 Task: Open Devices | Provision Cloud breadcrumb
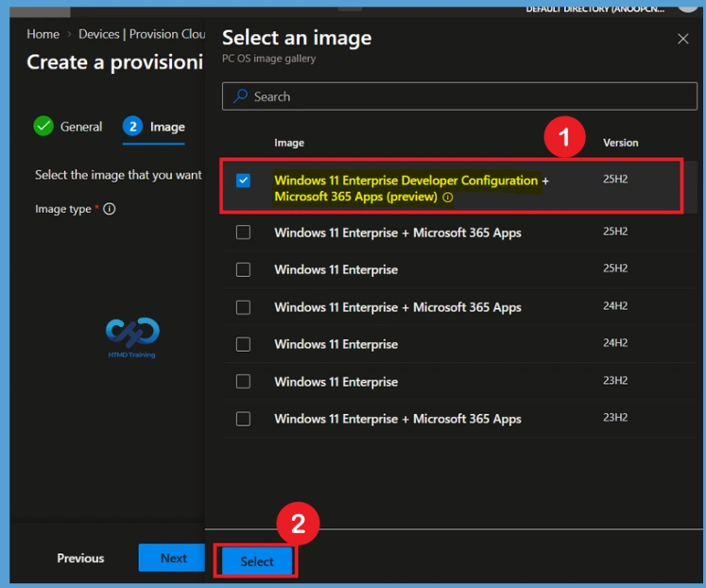coord(142,34)
